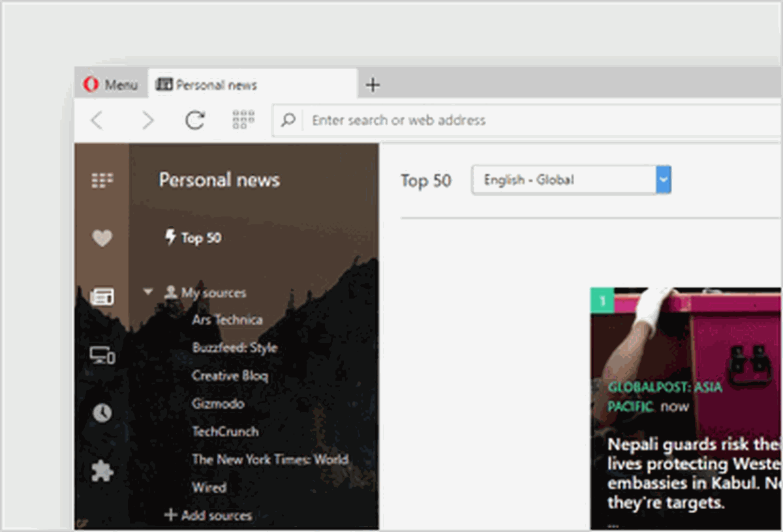The width and height of the screenshot is (783, 532).
Task: Open Speed Dial grid toolbar button
Action: click(243, 120)
